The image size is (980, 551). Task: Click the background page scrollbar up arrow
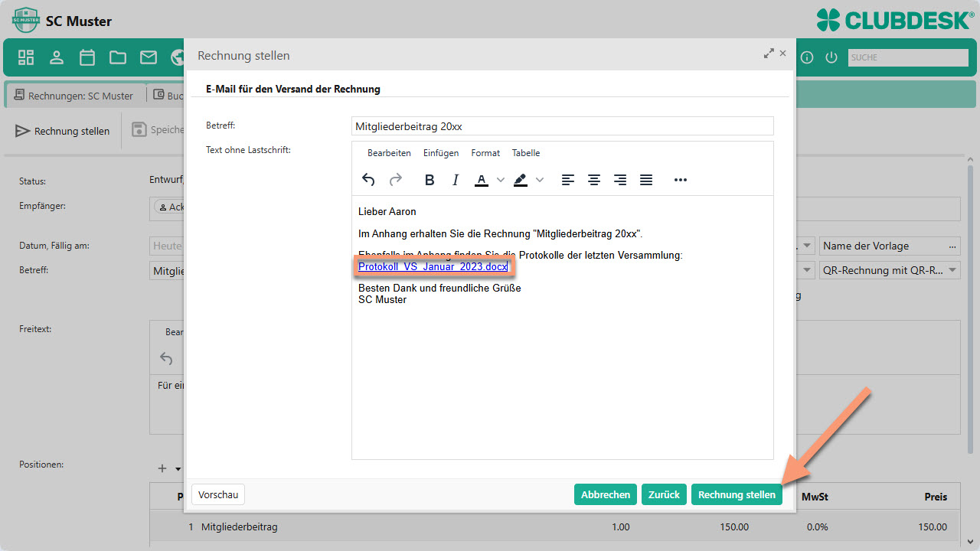971,161
